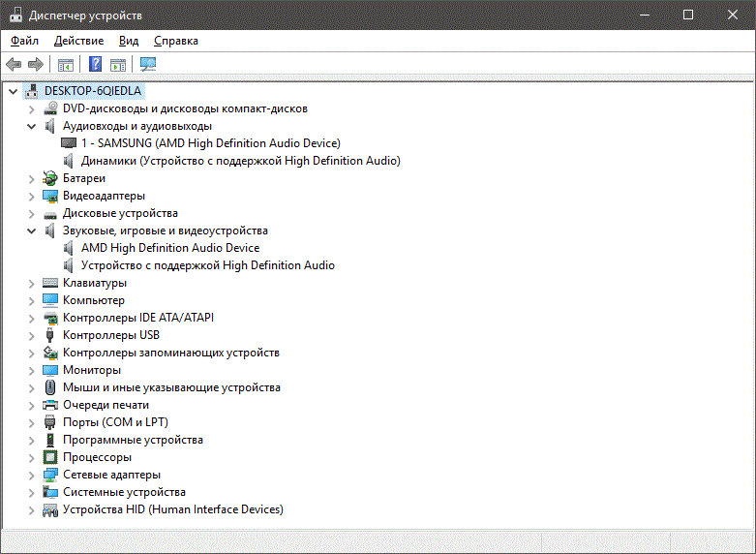Expand Контроллеры запоминающих устройств category
The height and width of the screenshot is (554, 756).
pyautogui.click(x=31, y=354)
